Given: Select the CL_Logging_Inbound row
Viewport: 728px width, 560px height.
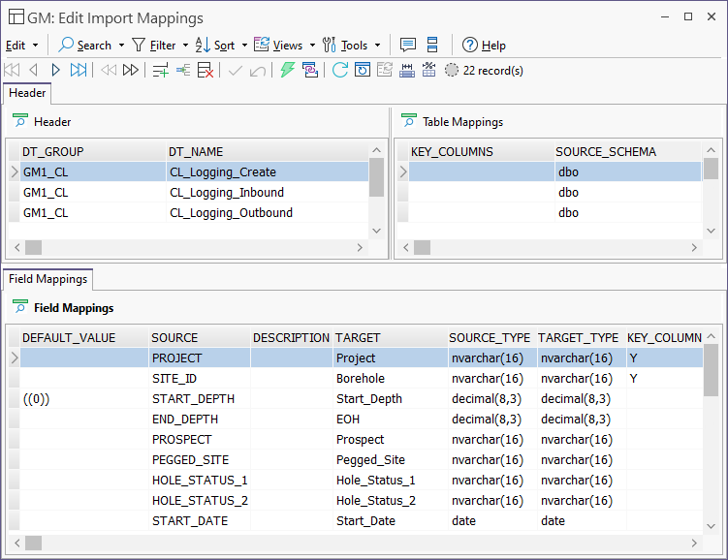Looking at the screenshot, I should coord(188,193).
